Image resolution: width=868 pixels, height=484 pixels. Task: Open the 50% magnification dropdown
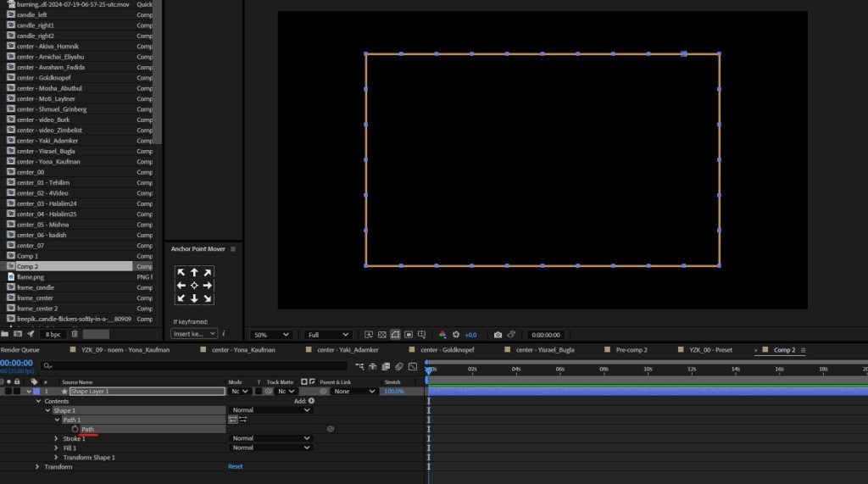270,335
